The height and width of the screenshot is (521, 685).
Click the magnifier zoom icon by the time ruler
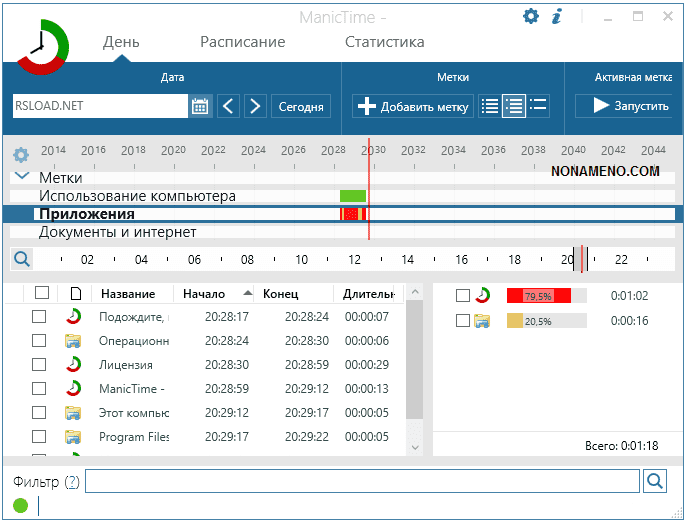(21, 259)
